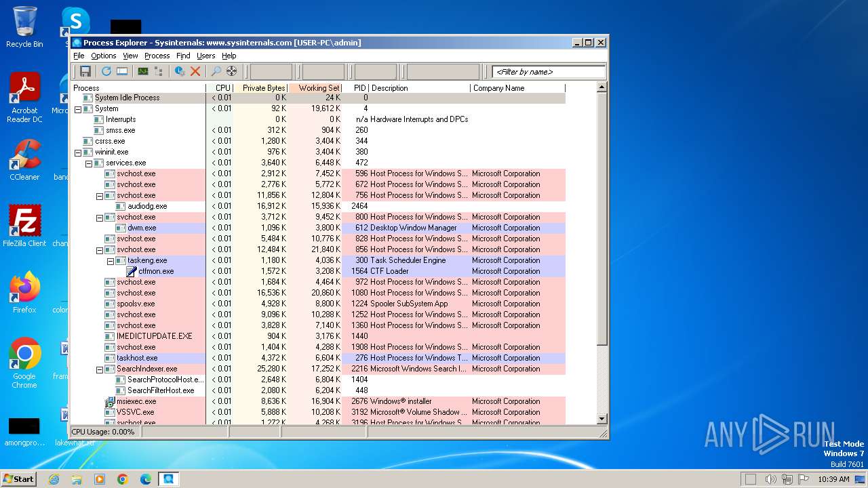The image size is (868, 488).
Task: Collapse the taskeng.exe node
Action: click(x=111, y=261)
